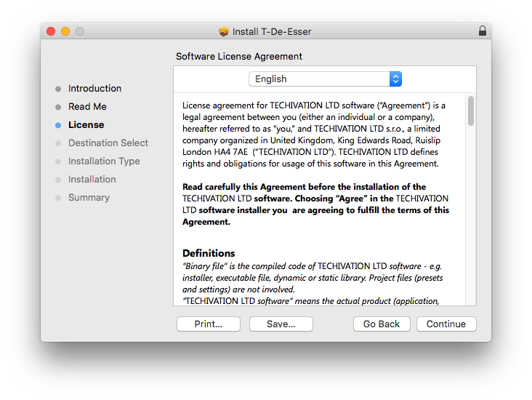Screen dimensions: 532x400
Task: Click the 'London HA4 7AE' address text
Action: coord(215,152)
